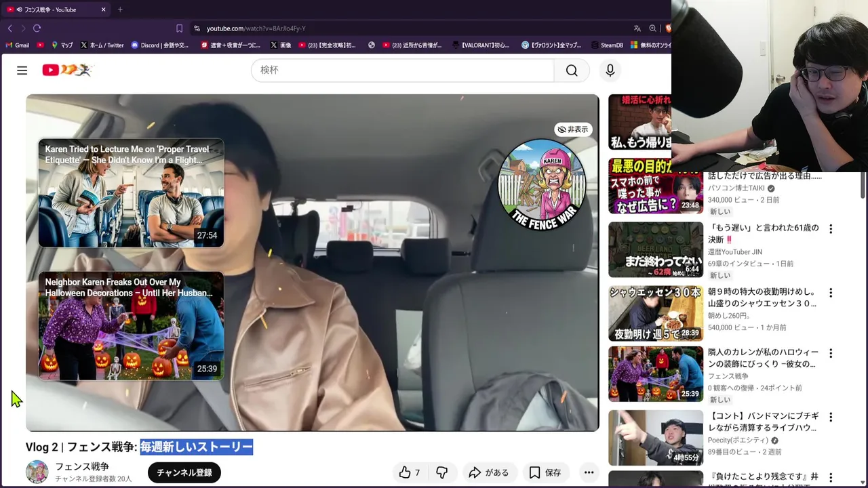This screenshot has height=488, width=868.
Task: Start voice search with microphone icon
Action: [x=610, y=70]
